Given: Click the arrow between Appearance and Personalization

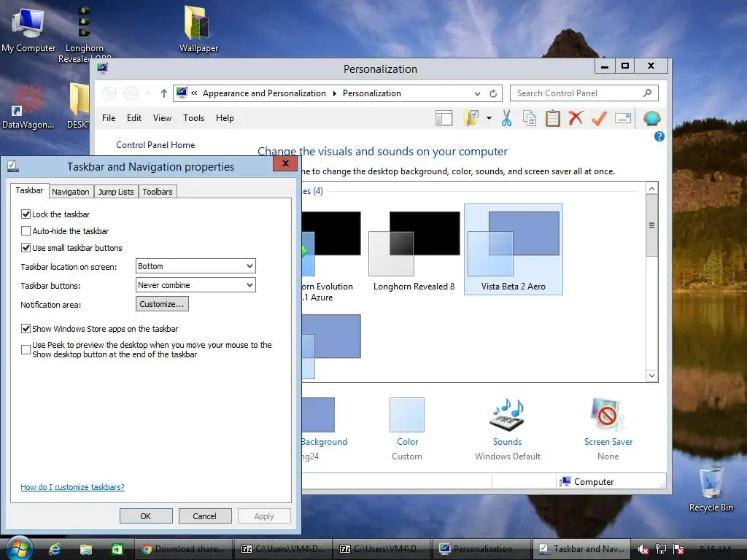Looking at the screenshot, I should click(x=334, y=93).
